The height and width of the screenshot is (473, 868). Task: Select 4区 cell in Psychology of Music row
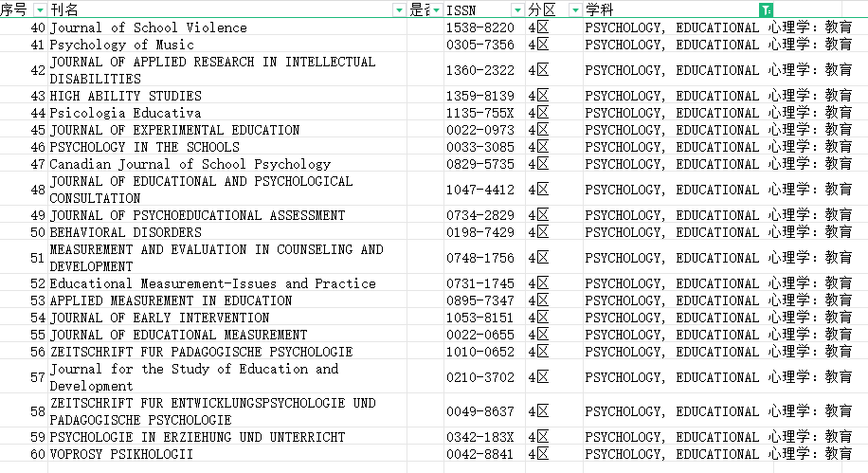coord(554,45)
